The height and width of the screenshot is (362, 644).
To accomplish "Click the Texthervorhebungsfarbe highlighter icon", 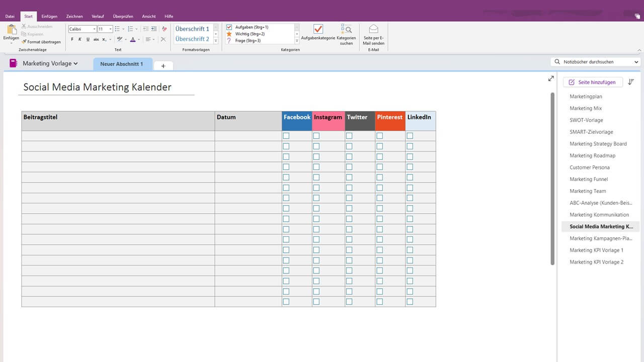I will pyautogui.click(x=120, y=39).
